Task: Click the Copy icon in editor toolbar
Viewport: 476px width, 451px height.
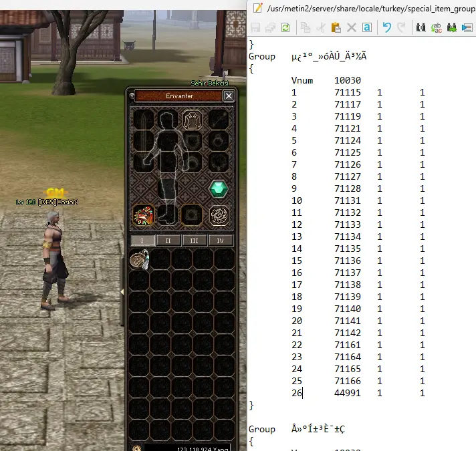Action: (x=306, y=27)
